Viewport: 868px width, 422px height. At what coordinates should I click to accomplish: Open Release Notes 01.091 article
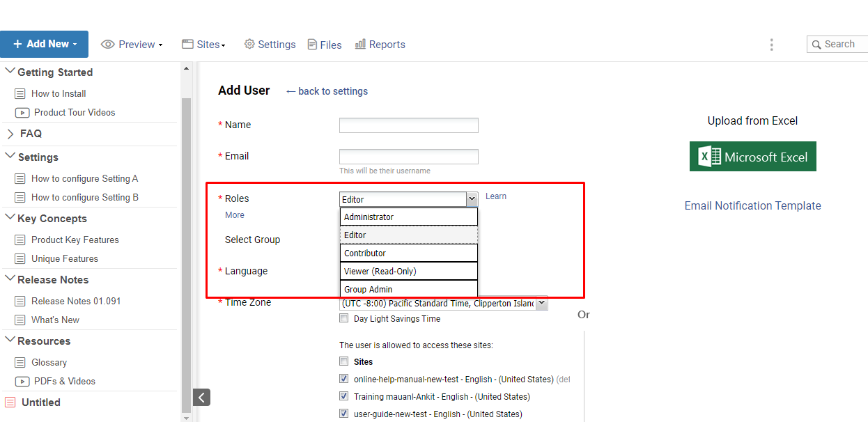point(76,301)
